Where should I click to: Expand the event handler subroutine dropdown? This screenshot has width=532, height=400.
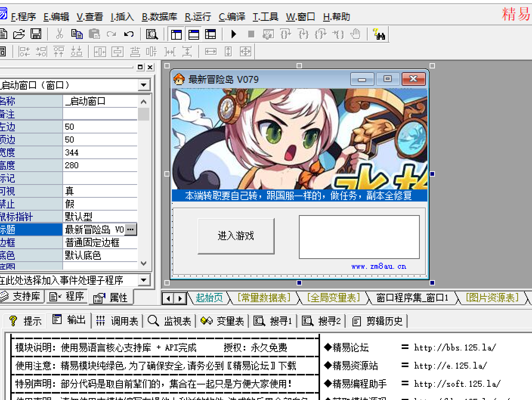144,280
